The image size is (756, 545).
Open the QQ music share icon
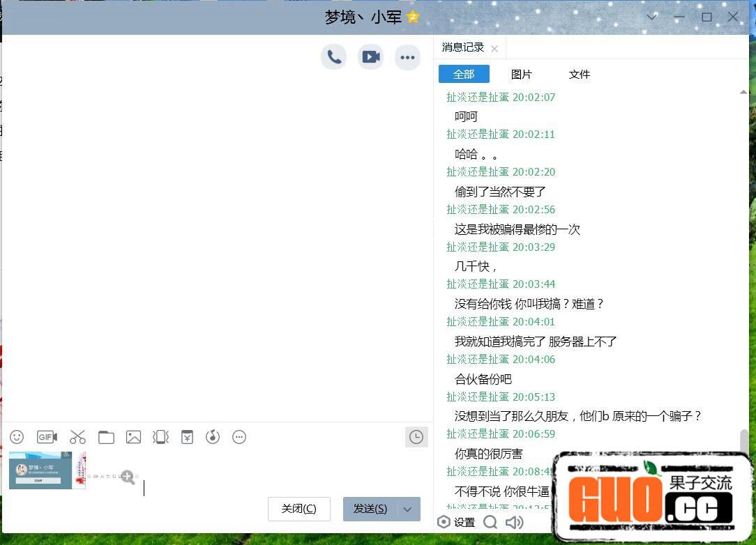tap(213, 437)
